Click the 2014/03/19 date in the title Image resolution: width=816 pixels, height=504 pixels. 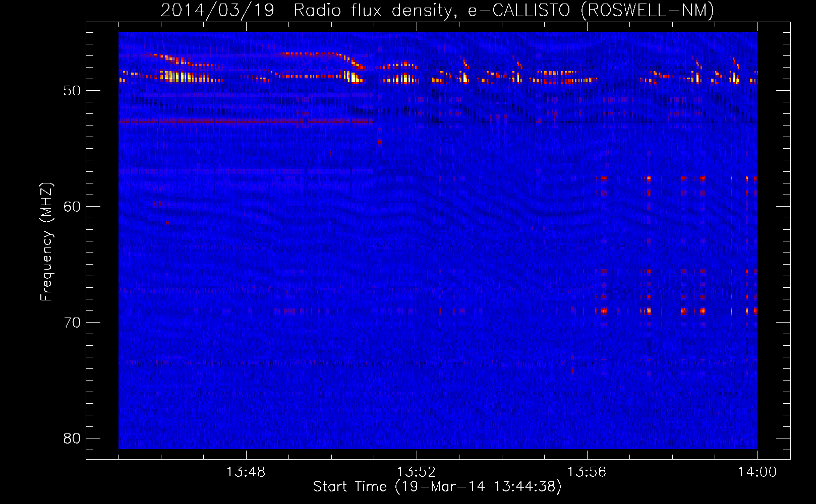217,10
